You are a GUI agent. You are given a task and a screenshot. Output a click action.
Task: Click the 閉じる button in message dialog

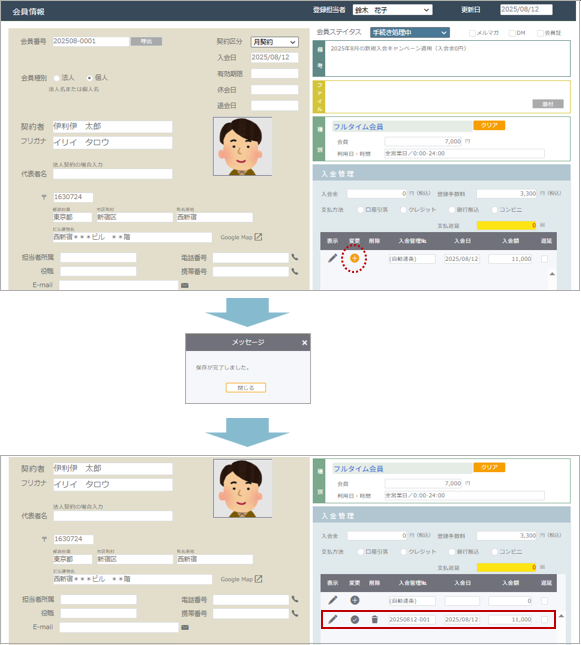tap(246, 387)
